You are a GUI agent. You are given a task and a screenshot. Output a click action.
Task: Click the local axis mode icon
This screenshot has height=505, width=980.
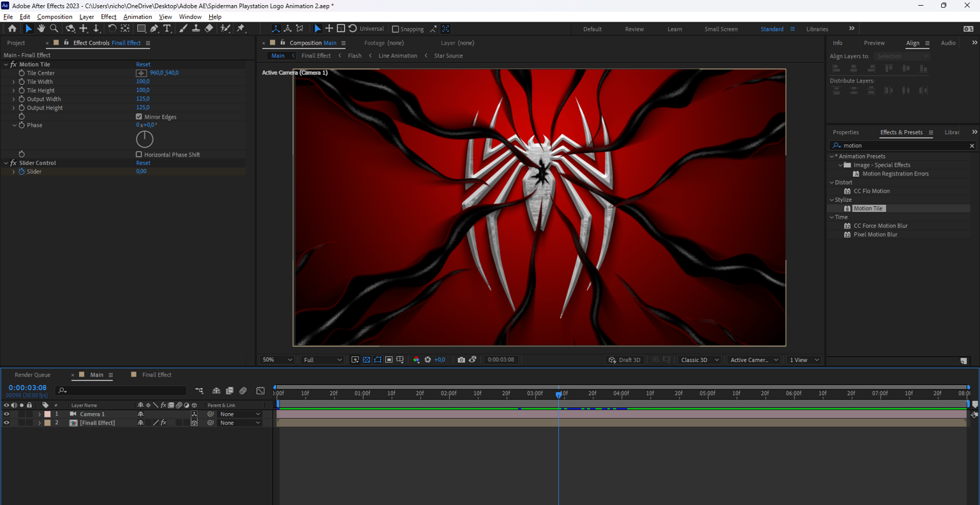coord(276,29)
